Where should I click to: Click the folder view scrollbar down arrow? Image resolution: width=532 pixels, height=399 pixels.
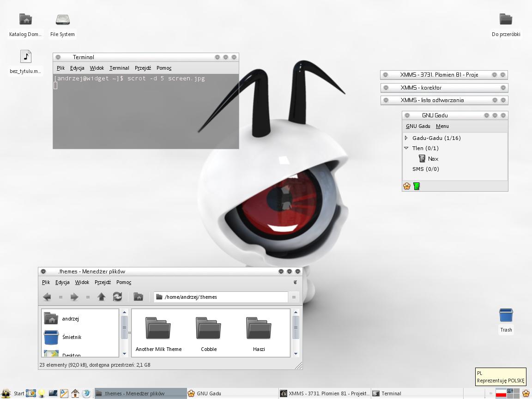[296, 354]
